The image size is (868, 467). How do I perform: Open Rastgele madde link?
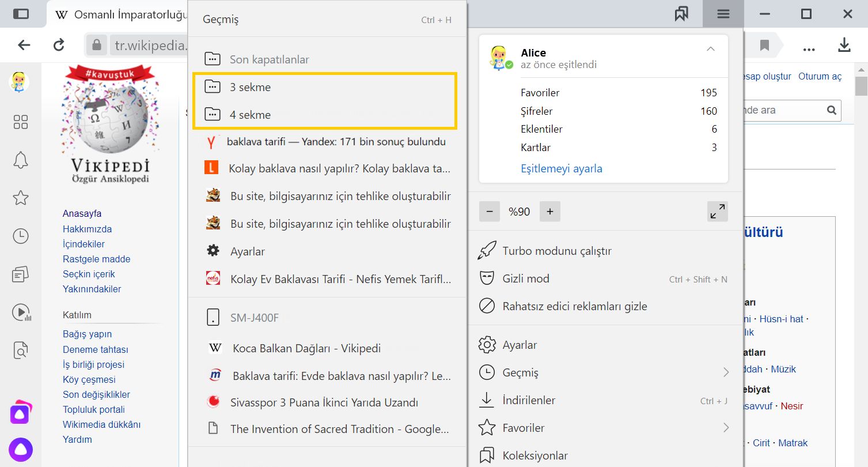point(96,259)
